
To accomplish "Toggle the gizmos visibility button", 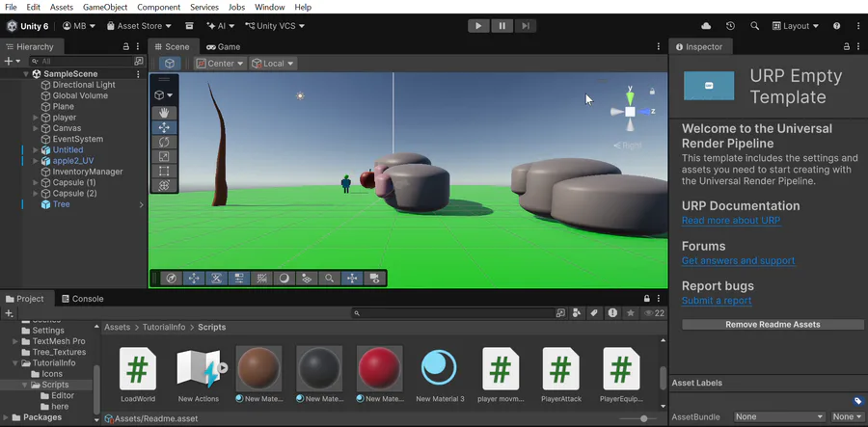I will 352,279.
